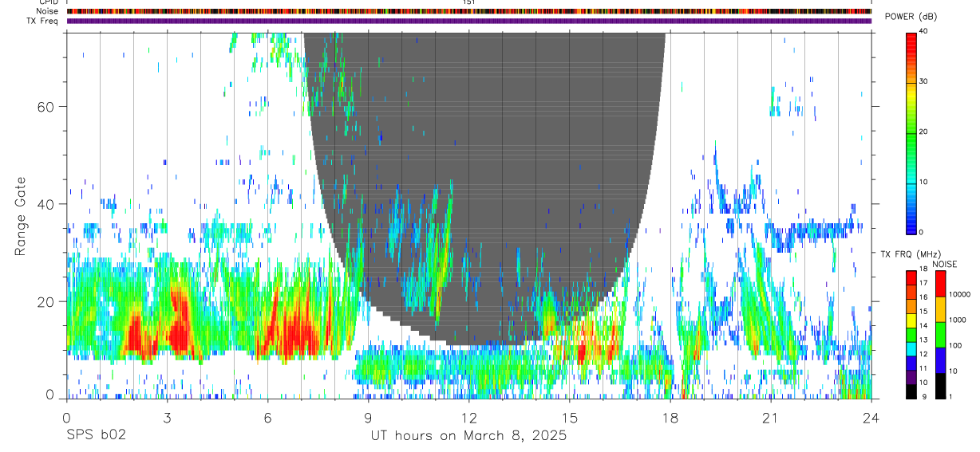The image size is (980, 452).
Task: Click the '20' tick on the Range Gate axis
Action: 44,301
